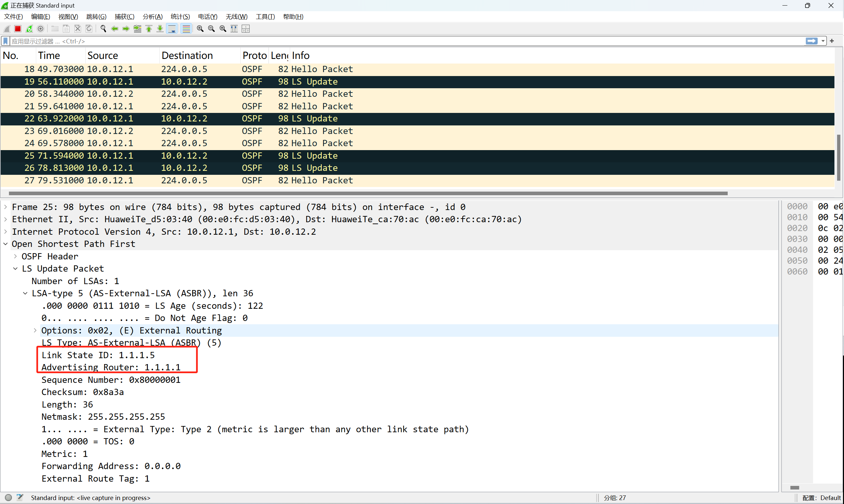Screen dimensions: 844x504
Task: Sort by the No. column header
Action: pos(18,55)
